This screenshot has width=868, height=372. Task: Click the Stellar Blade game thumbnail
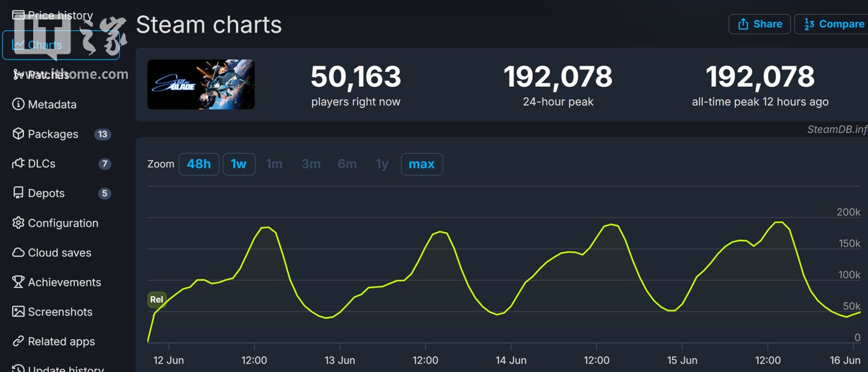(x=201, y=84)
